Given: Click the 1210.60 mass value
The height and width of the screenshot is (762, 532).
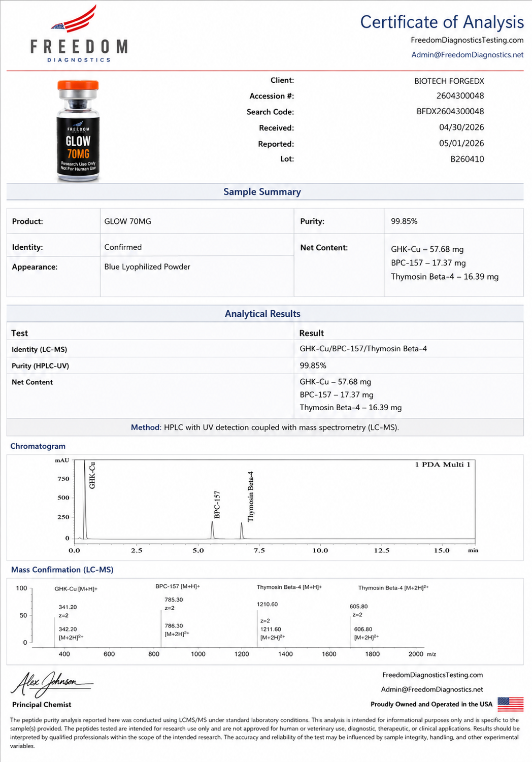Looking at the screenshot, I should click(268, 605).
